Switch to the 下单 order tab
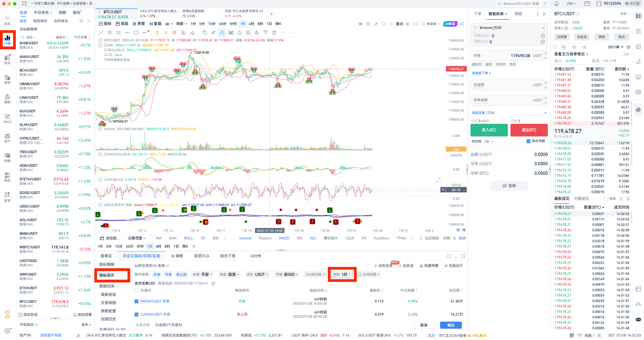The width and height of the screenshot is (644, 340). coord(477,14)
